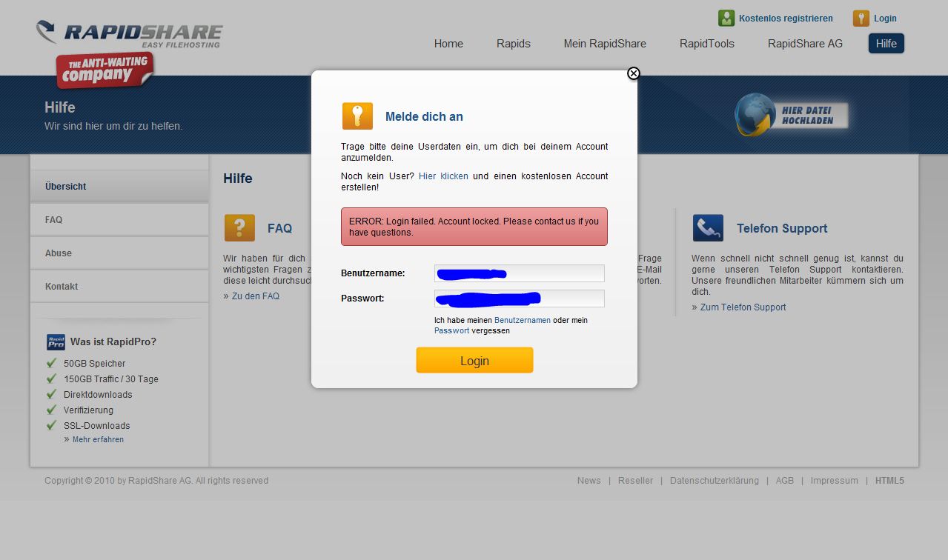Click the Melde dich an dialog title
This screenshot has height=560, width=948.
pos(424,116)
